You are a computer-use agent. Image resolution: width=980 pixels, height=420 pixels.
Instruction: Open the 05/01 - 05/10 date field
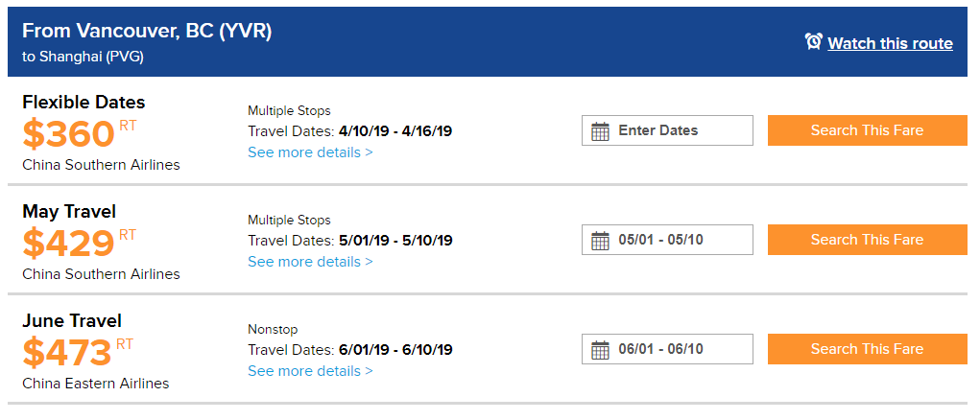click(678, 240)
